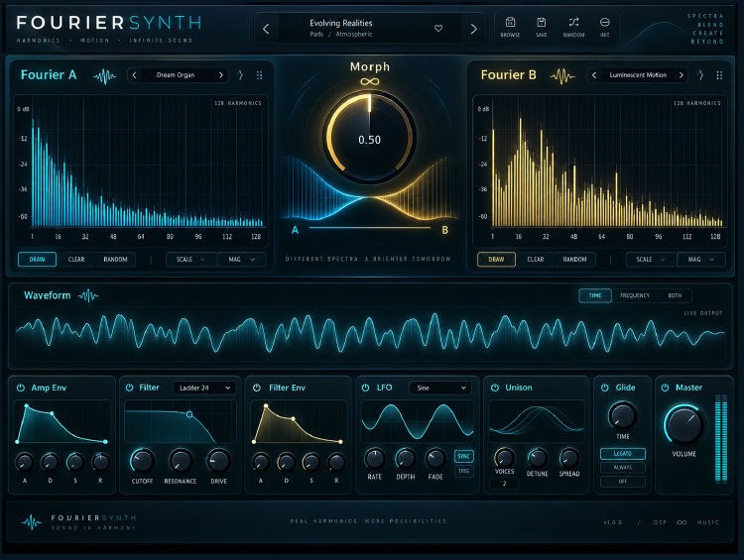The image size is (744, 560).
Task: Select previous Fourier A spectrum preset
Action: point(134,75)
